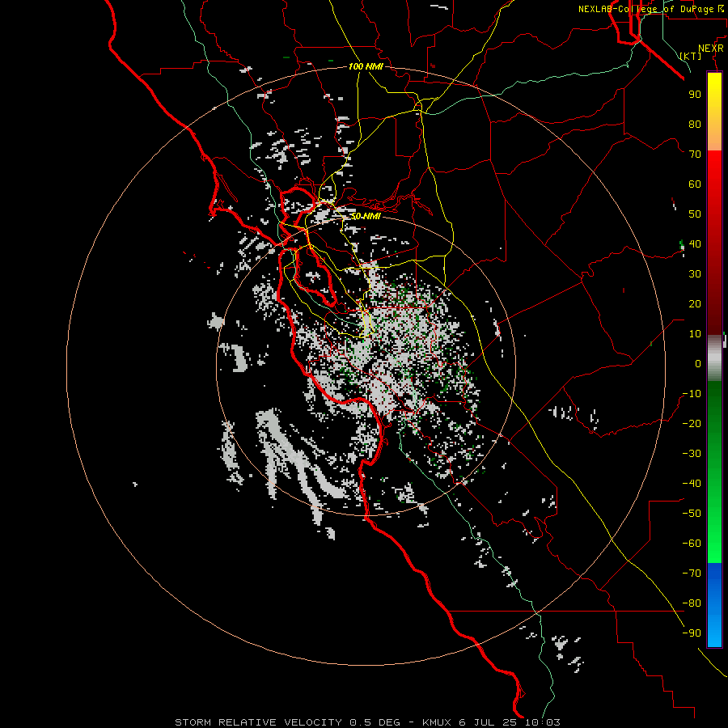728x728 pixels.
Task: Click the 50 NMI range ring label
Action: 366,216
